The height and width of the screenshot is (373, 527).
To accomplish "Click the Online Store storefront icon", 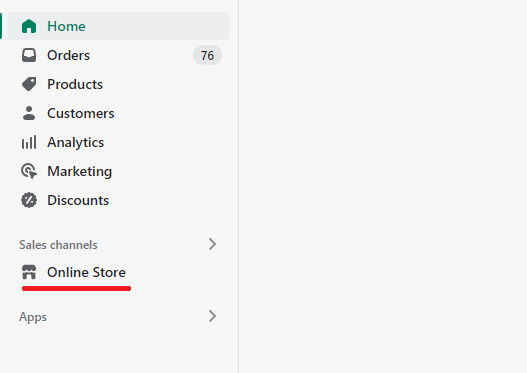I will [29, 272].
